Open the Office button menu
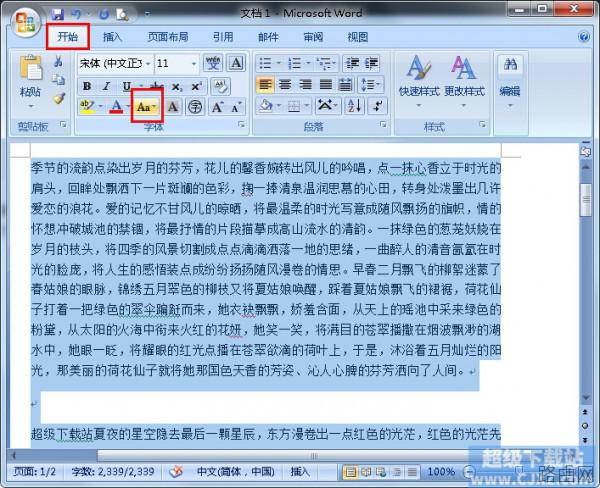600x488 pixels. 25,23
